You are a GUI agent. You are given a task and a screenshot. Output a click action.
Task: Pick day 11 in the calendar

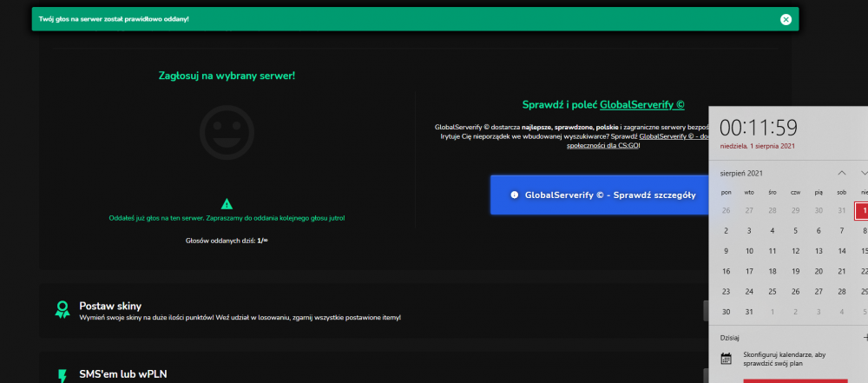click(773, 251)
